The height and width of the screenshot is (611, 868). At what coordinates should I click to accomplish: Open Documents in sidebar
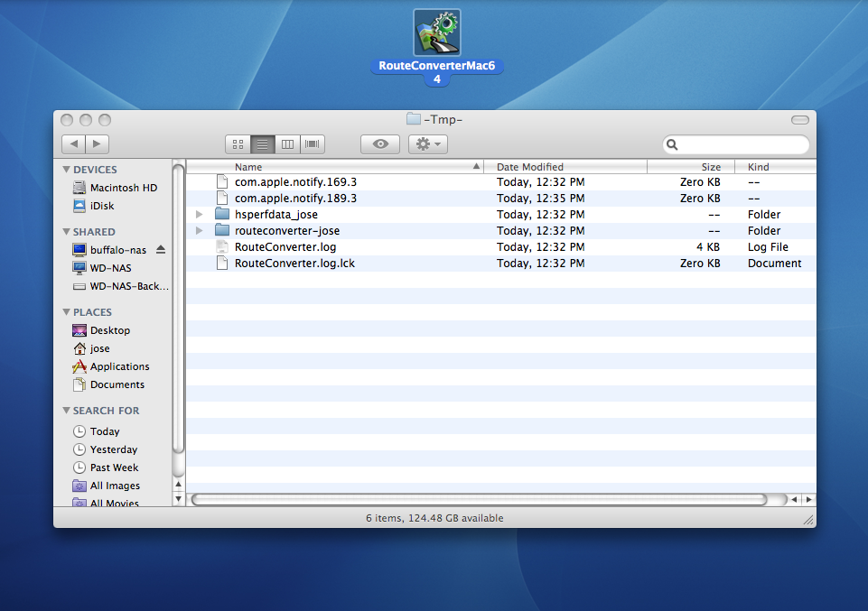pos(109,384)
